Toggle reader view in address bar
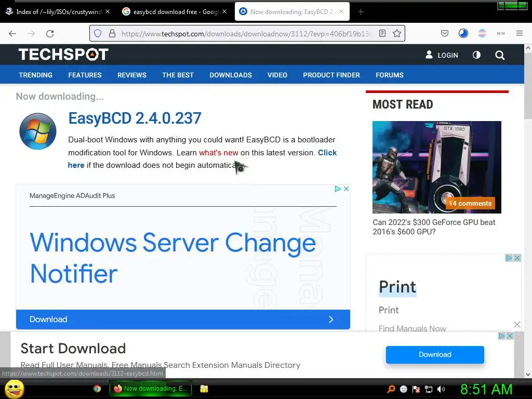This screenshot has width=532, height=399. [x=382, y=33]
